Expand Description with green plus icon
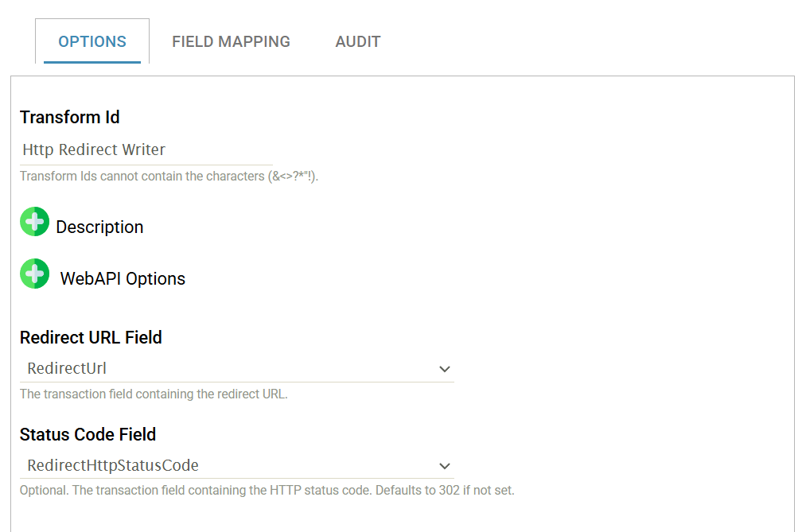 click(x=34, y=221)
